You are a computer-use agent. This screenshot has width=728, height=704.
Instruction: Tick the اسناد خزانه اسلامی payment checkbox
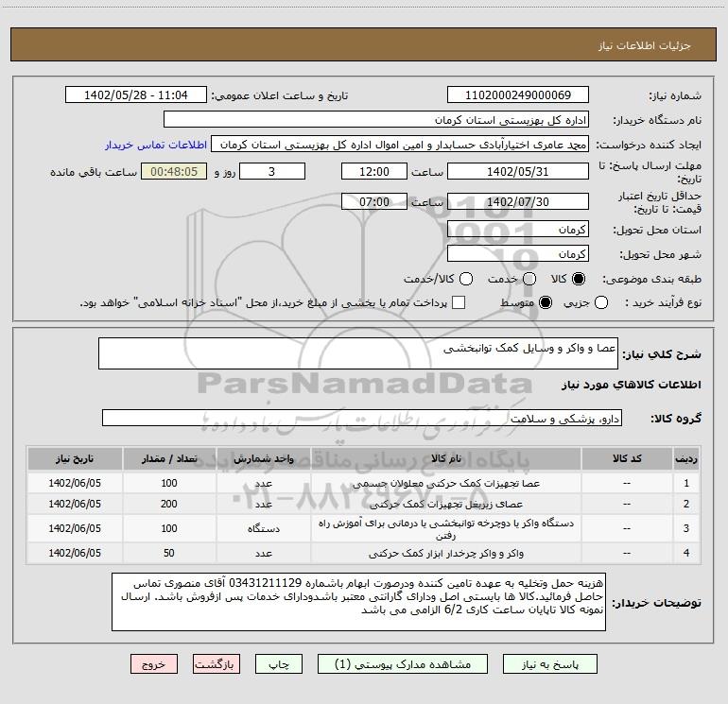point(459,302)
